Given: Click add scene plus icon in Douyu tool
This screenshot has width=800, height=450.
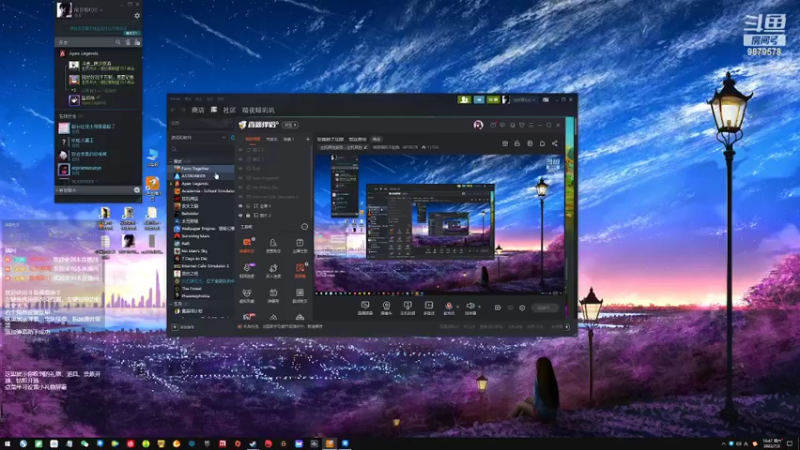Looking at the screenshot, I should (x=308, y=139).
